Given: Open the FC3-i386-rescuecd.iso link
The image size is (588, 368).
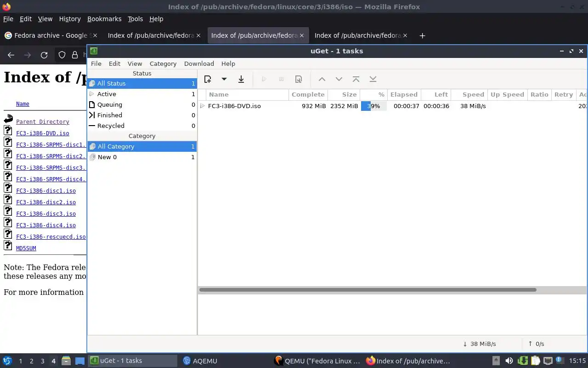Looking at the screenshot, I should point(51,237).
